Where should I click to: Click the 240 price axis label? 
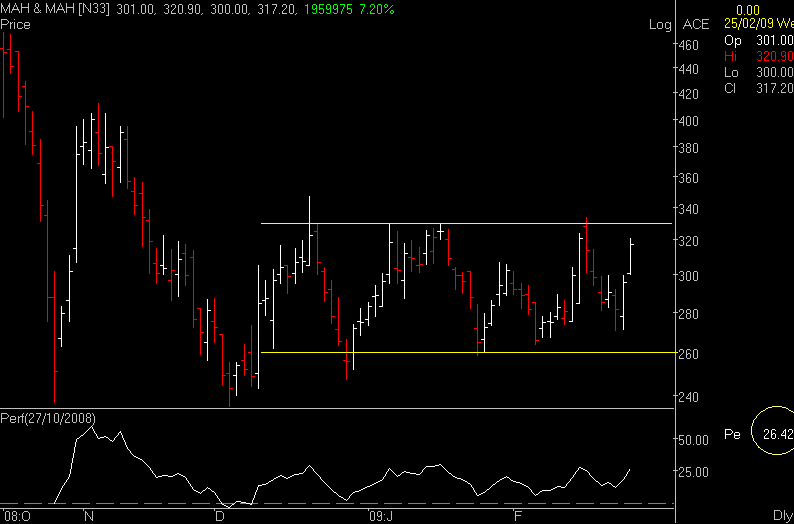pos(689,397)
